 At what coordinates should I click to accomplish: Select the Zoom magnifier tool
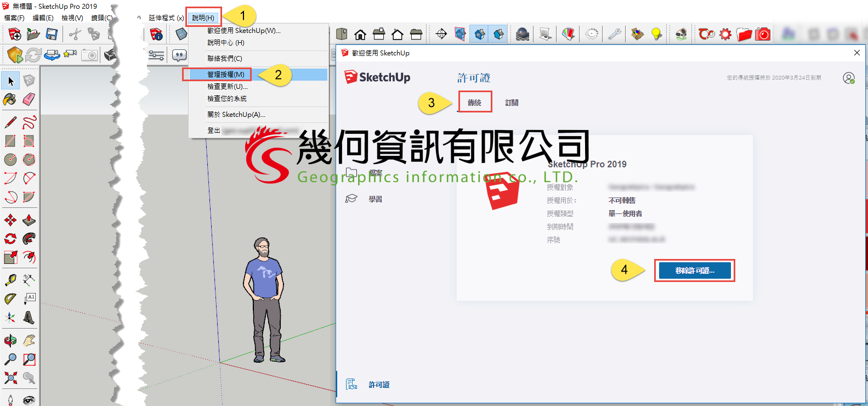click(x=10, y=359)
